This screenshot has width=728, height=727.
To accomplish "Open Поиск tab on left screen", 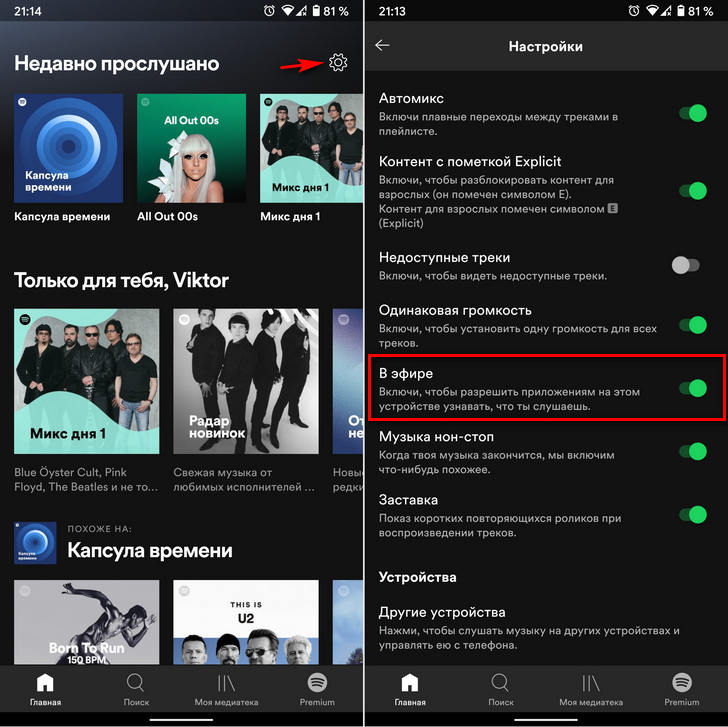I will click(136, 690).
